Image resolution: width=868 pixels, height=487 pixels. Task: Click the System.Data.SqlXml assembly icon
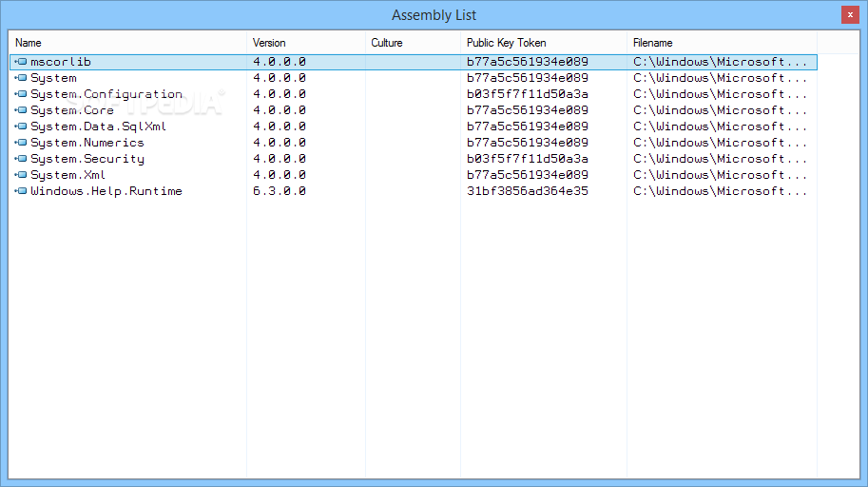click(21, 126)
